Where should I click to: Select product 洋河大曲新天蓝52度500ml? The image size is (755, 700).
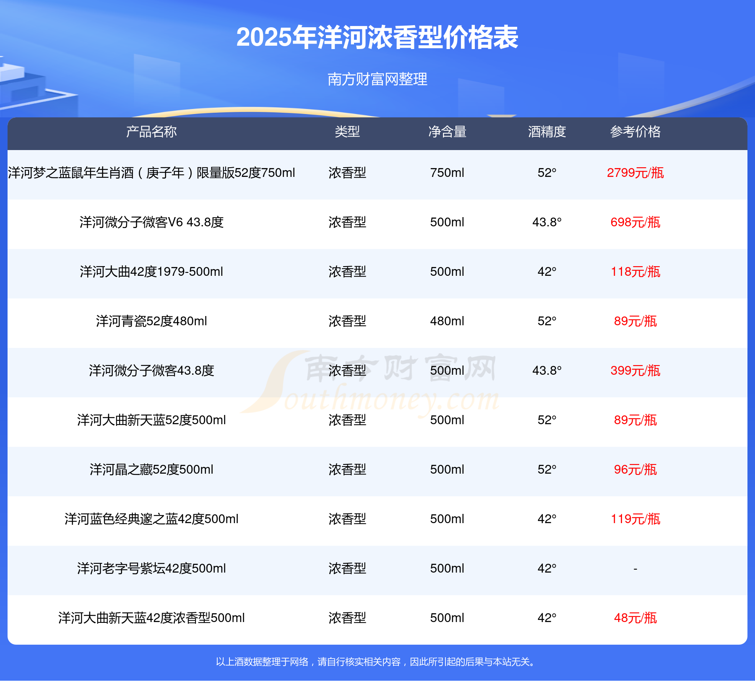pos(151,420)
